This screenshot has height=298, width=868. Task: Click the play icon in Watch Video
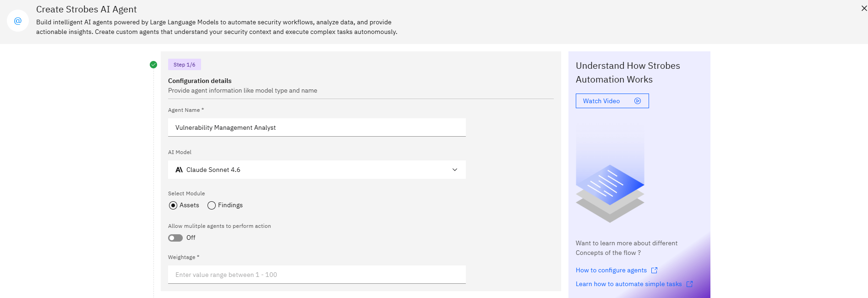[638, 101]
